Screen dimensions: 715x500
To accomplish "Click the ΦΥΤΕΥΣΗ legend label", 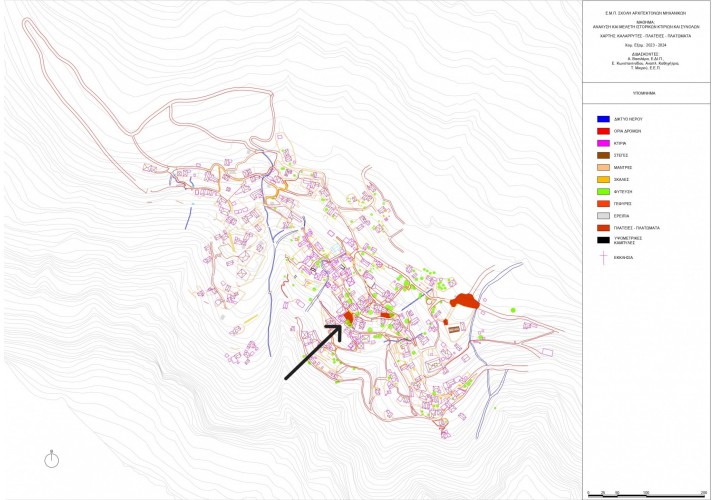I will point(622,192).
